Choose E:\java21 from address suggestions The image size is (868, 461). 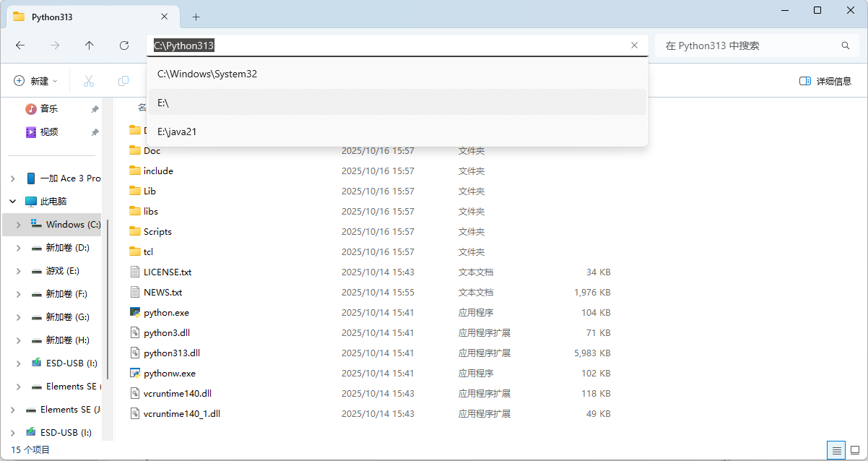coord(177,132)
